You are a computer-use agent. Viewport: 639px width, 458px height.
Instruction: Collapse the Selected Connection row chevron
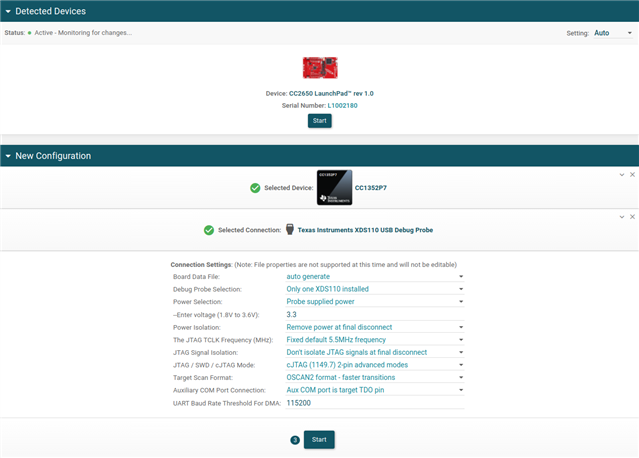622,217
